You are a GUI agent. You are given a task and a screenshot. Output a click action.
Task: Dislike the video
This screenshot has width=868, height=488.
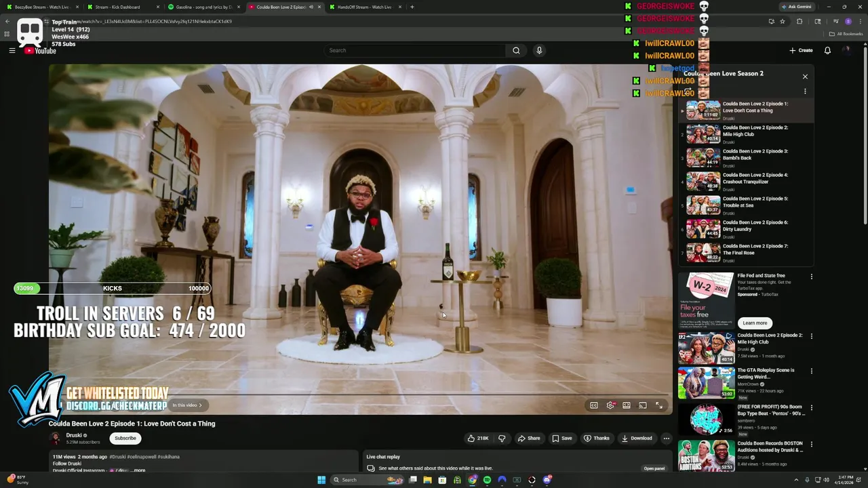click(502, 439)
